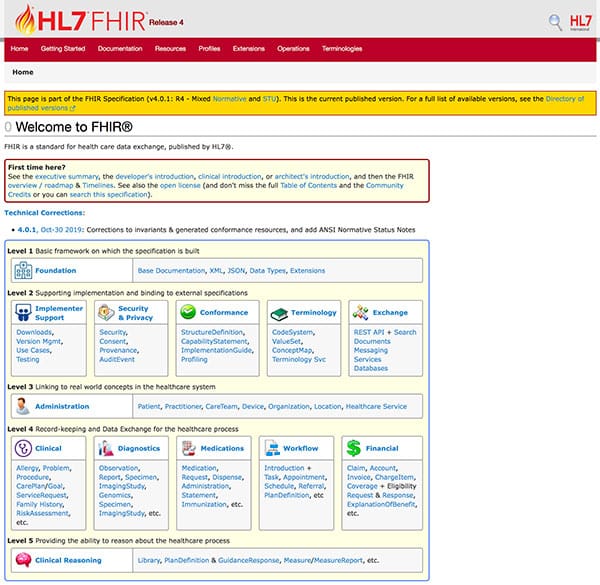Open the REST API link

coord(369,332)
